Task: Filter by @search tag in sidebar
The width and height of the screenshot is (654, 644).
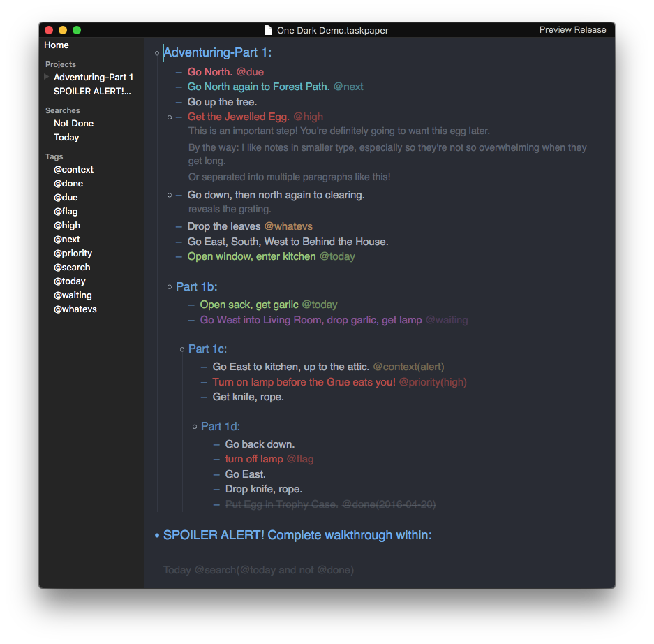Action: click(x=72, y=268)
